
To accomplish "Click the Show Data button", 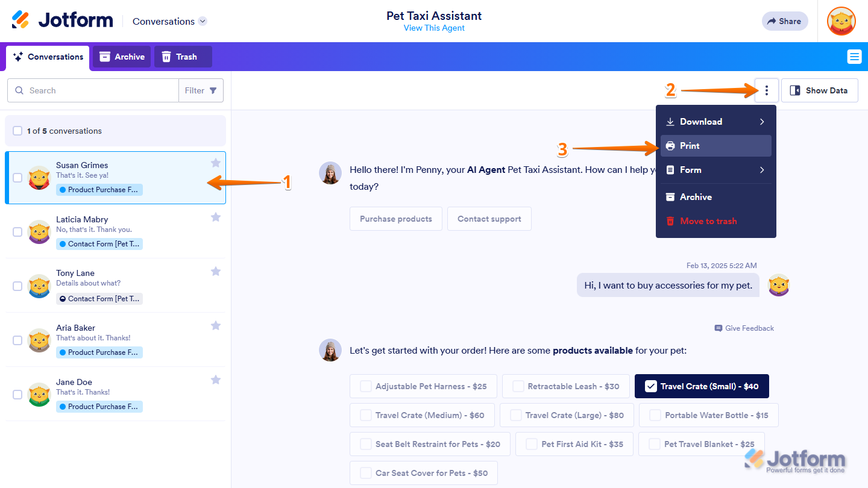I will point(819,90).
